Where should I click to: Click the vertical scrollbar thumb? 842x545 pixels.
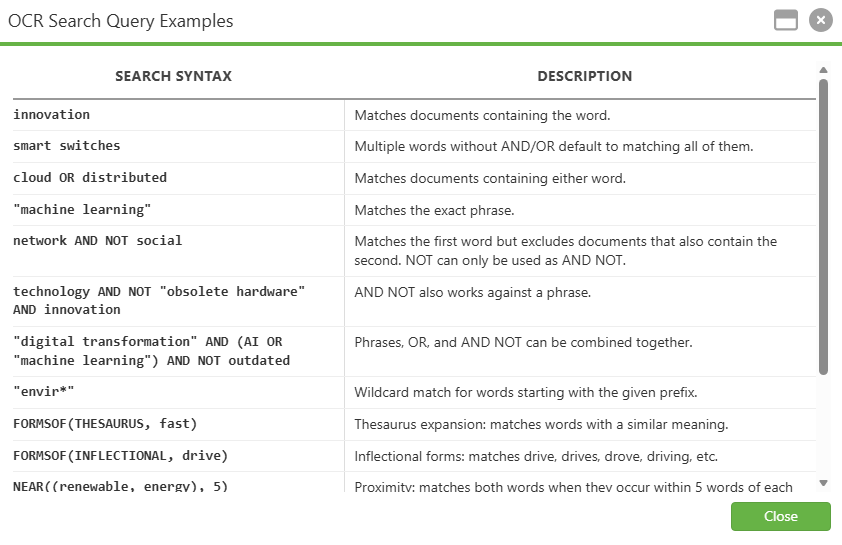pyautogui.click(x=823, y=227)
